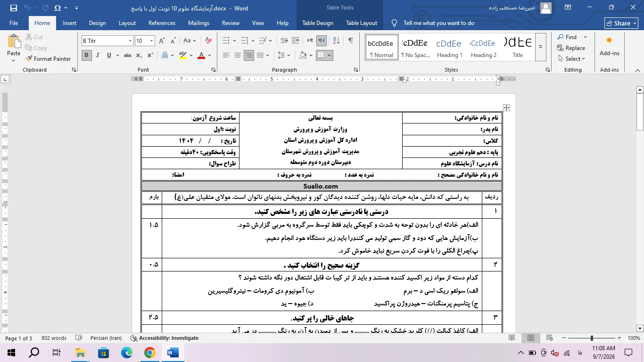The image size is (644, 362).
Task: Apply the red font color
Action: [x=201, y=55]
